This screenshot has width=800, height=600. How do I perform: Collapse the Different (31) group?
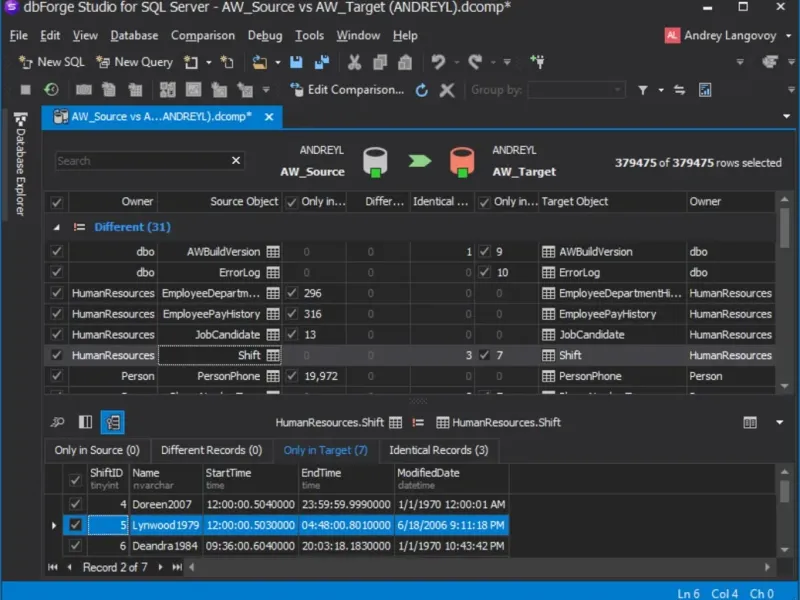coord(57,227)
